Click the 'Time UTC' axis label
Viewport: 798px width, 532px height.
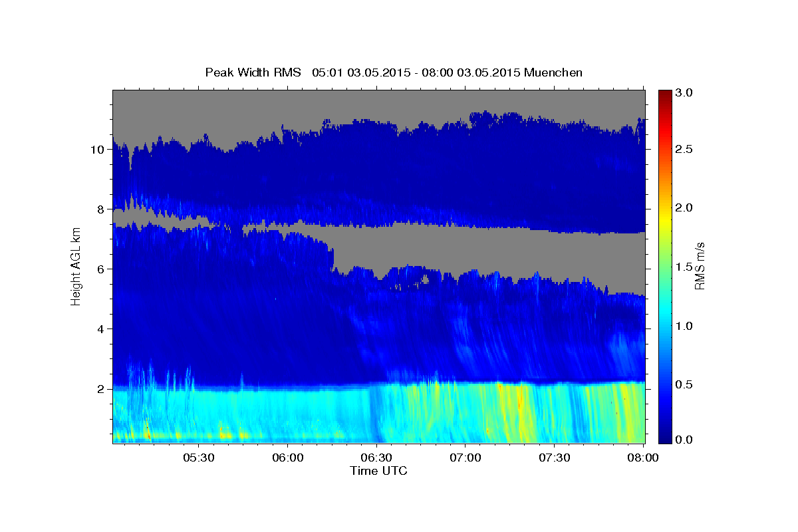(378, 471)
